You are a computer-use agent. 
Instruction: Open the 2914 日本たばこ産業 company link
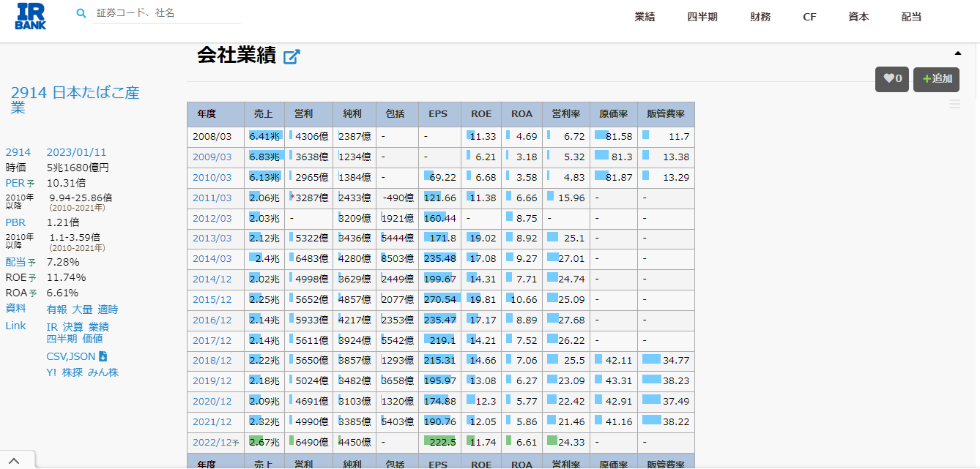[x=75, y=100]
